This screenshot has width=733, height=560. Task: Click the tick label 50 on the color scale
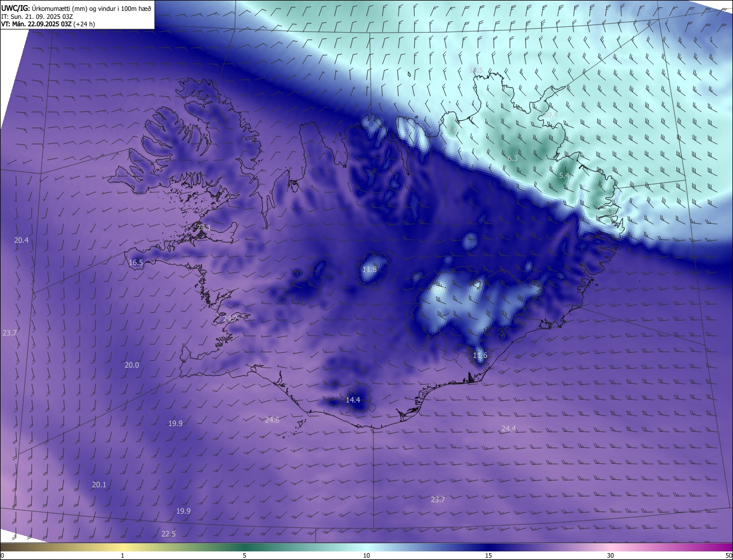coord(728,555)
